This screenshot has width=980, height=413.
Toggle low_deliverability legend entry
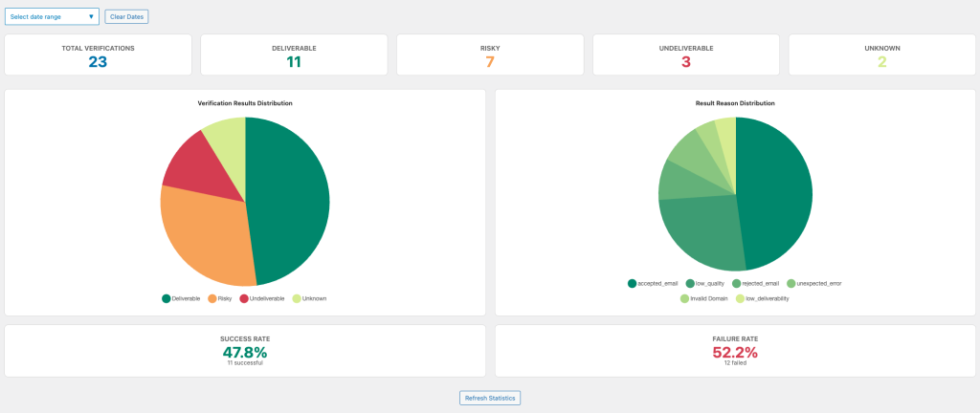762,298
